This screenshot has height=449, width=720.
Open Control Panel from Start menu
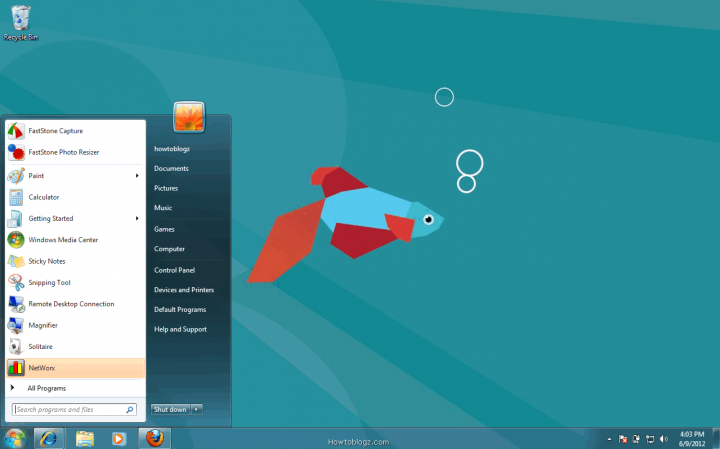pyautogui.click(x=174, y=270)
